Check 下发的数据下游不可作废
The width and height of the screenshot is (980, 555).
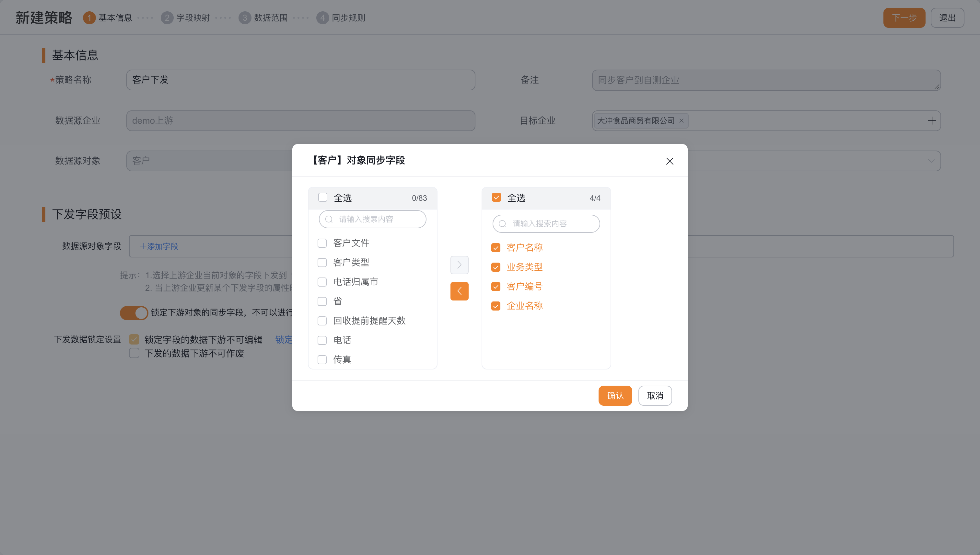(134, 353)
